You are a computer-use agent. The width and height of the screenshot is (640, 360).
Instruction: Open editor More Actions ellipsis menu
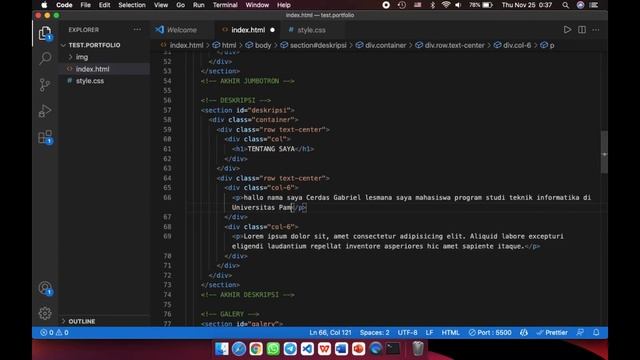pos(596,30)
